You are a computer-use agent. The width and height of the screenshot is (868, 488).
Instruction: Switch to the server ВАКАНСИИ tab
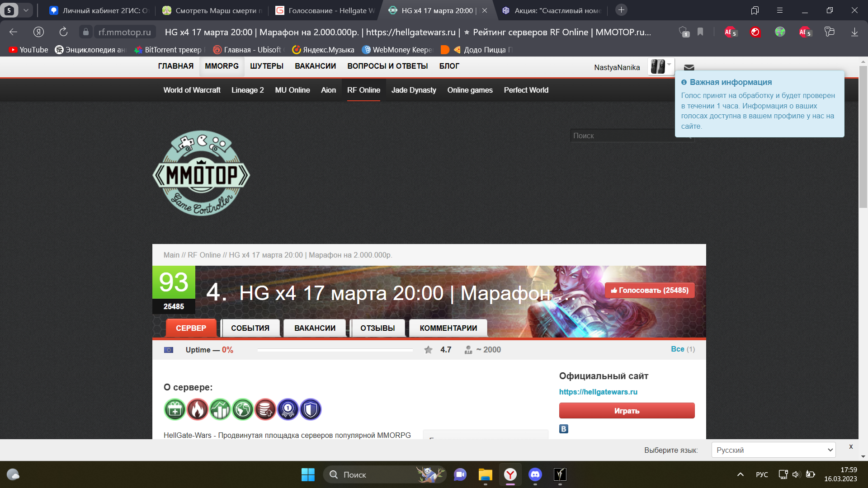point(315,328)
